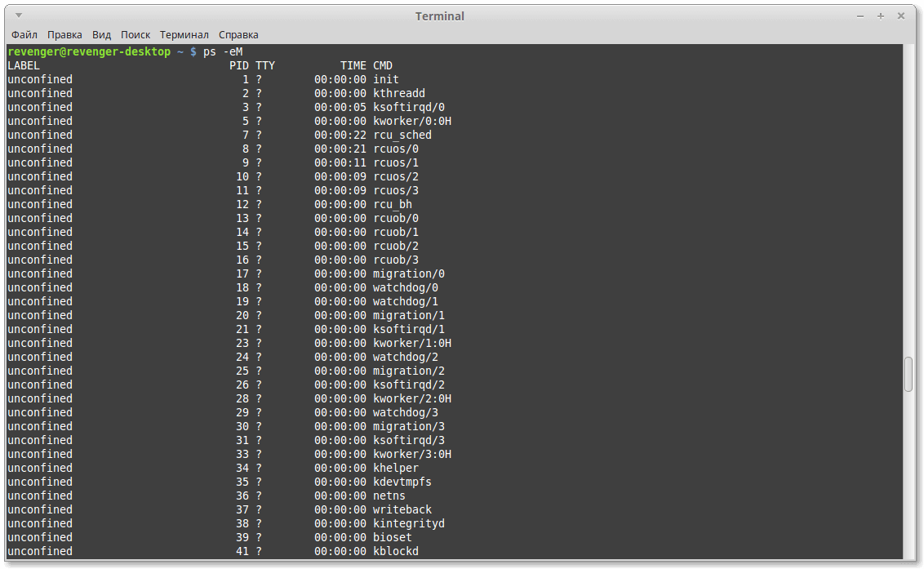Click PID 41 in the process list
This screenshot has height=569, width=924.
242,551
